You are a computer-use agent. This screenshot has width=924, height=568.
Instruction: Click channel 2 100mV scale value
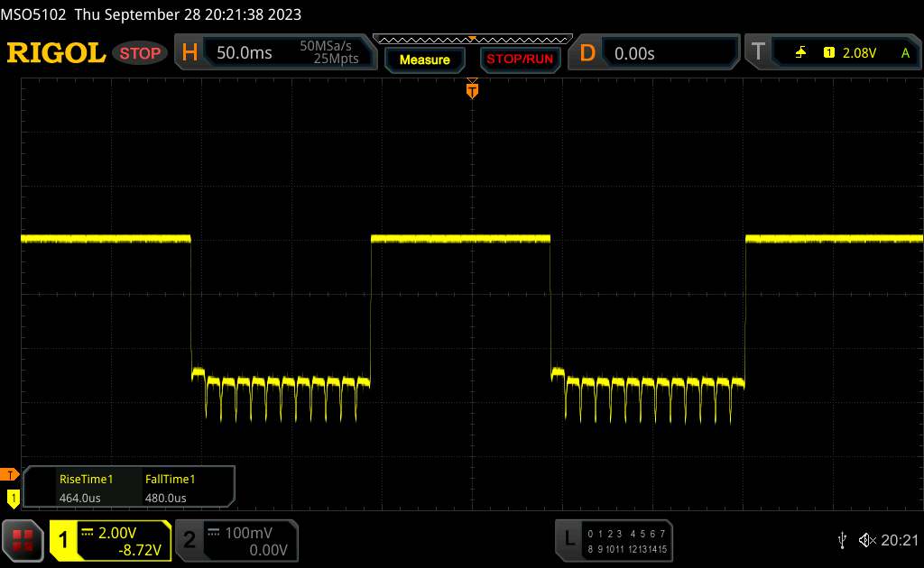click(248, 533)
